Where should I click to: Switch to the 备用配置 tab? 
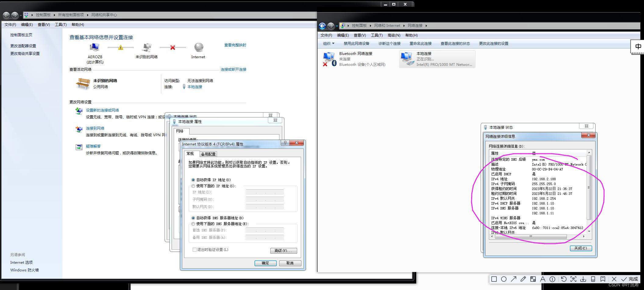[x=208, y=154]
